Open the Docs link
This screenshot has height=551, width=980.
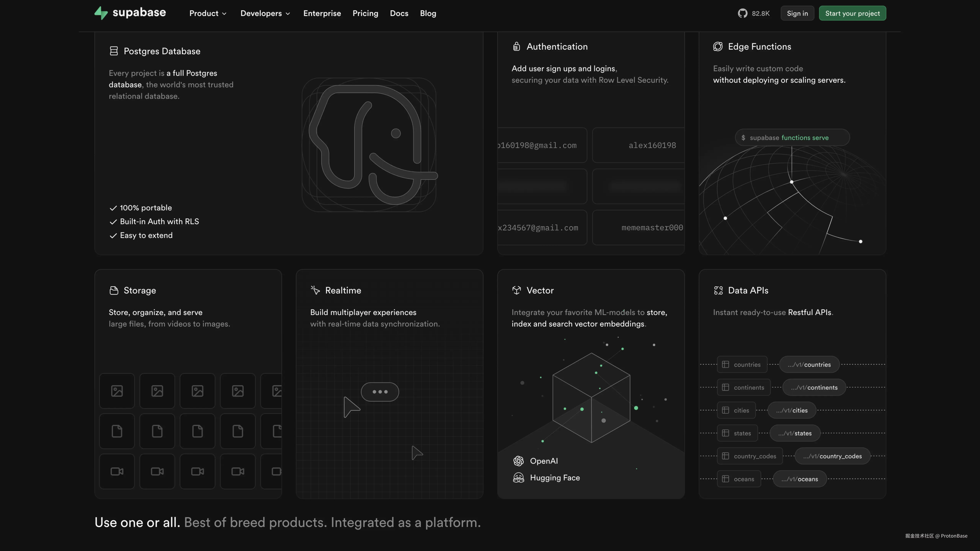(399, 13)
